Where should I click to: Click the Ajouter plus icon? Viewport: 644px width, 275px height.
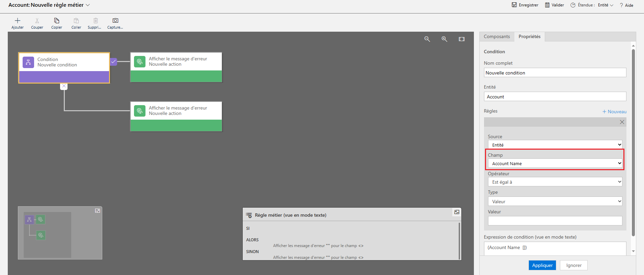(18, 21)
